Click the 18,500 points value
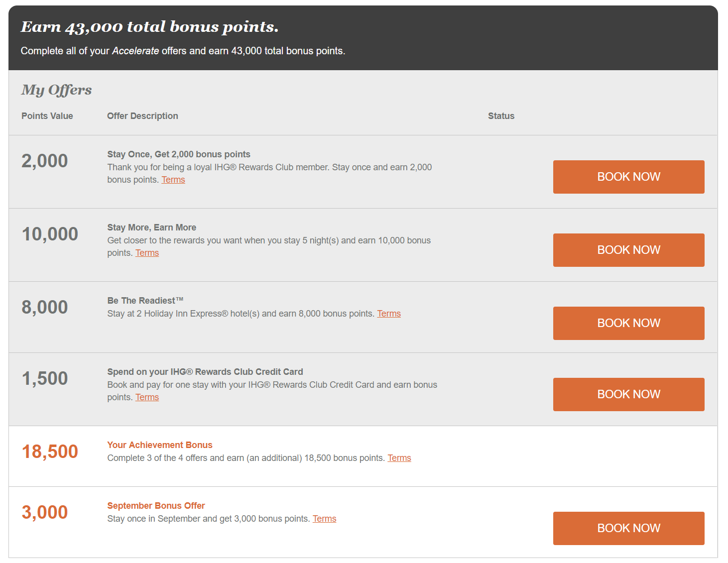The image size is (728, 563). [50, 451]
